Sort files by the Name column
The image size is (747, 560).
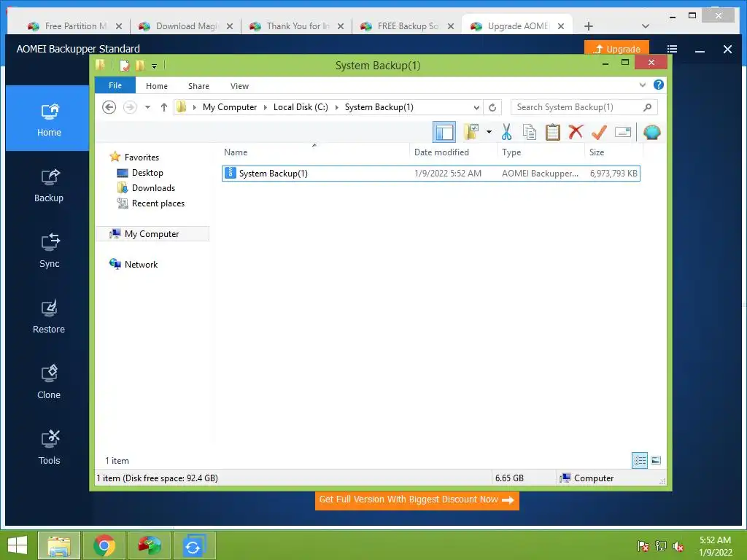coord(314,152)
